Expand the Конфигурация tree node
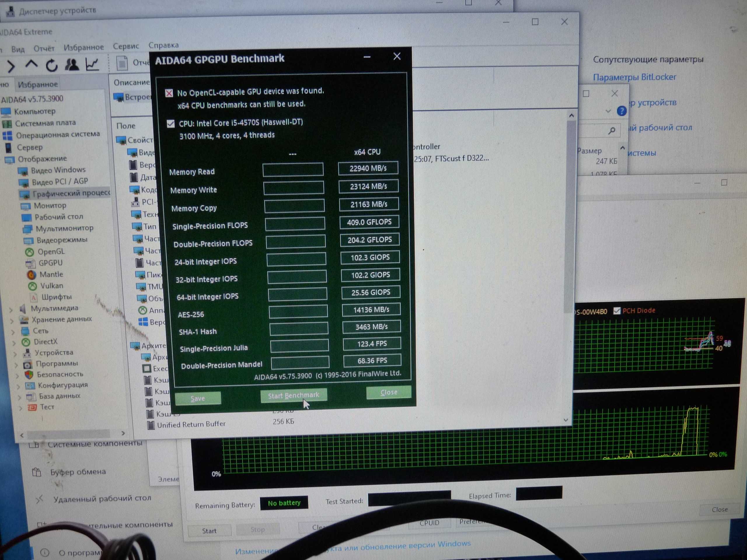Viewport: 747px width, 560px height. point(18,386)
